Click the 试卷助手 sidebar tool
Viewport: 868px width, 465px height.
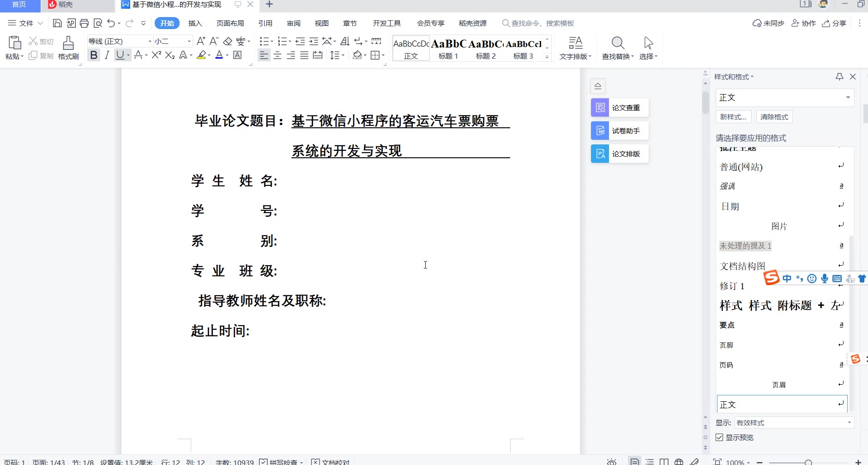coord(620,131)
